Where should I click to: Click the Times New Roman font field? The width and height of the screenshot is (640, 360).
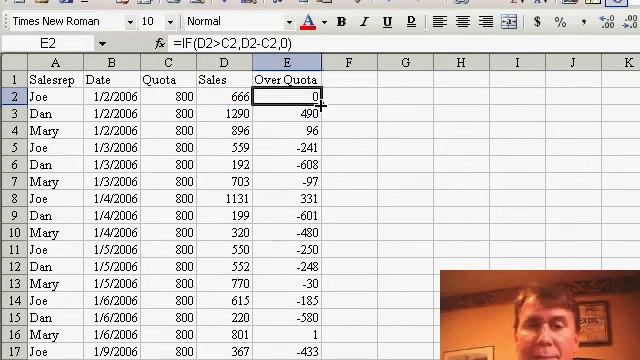pos(67,22)
